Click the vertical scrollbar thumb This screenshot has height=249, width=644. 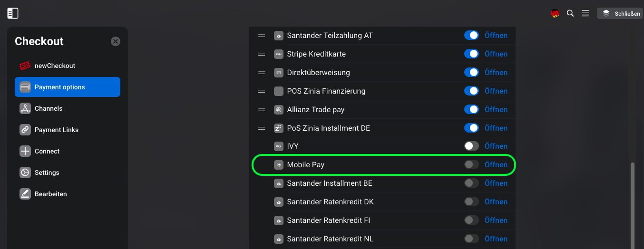pos(633,205)
